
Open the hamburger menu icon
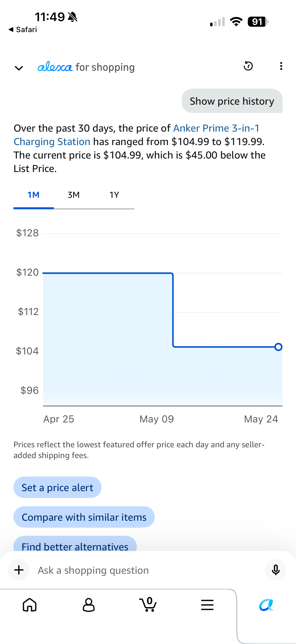click(x=207, y=605)
